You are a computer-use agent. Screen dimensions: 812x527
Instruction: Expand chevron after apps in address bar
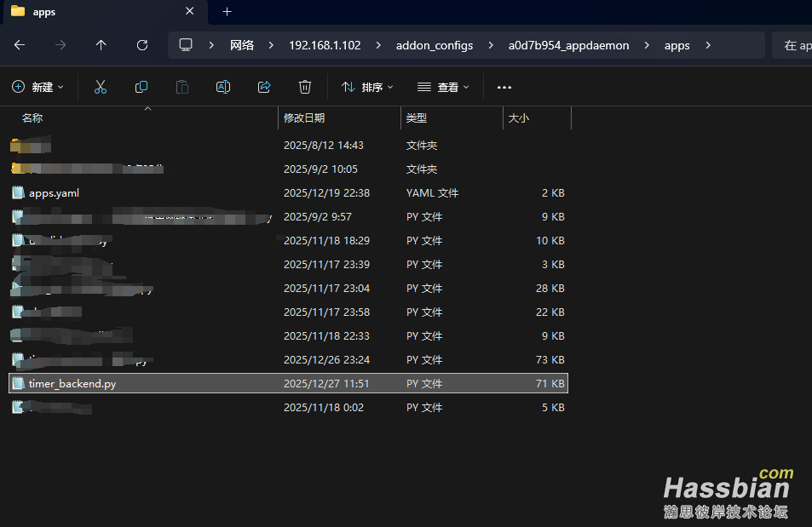[708, 45]
